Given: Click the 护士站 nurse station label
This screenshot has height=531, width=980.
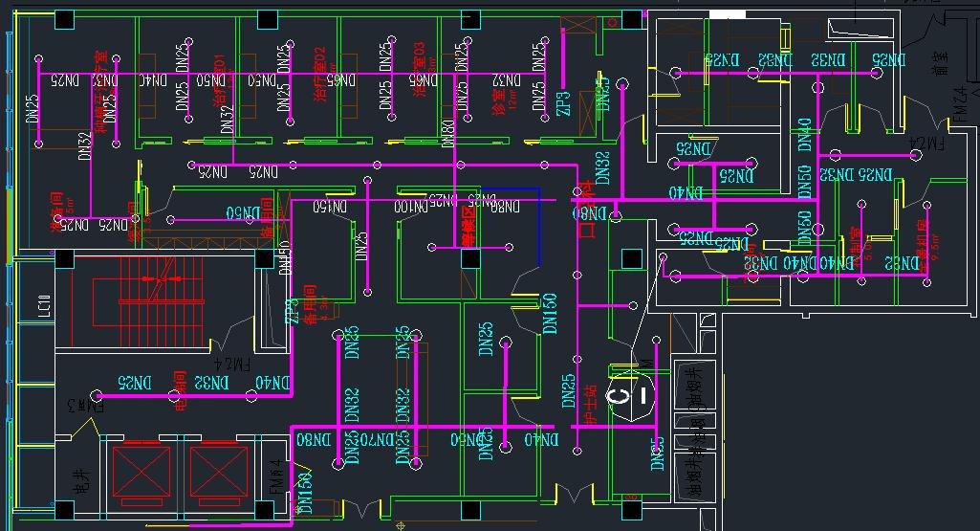Looking at the screenshot, I should coord(591,406).
